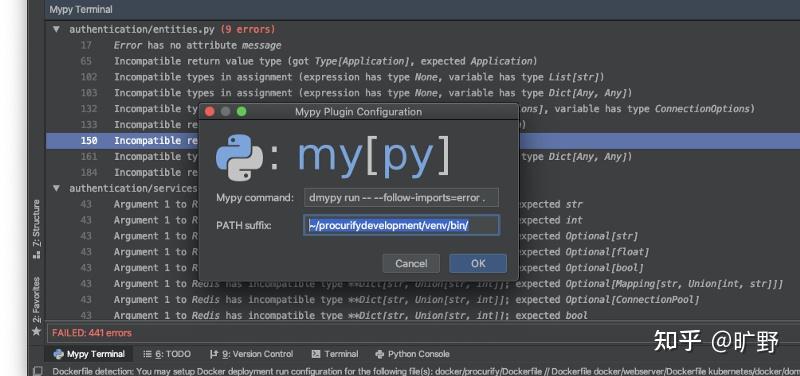
Task: Click the prompt icon on the Terminal tab
Action: (x=316, y=354)
